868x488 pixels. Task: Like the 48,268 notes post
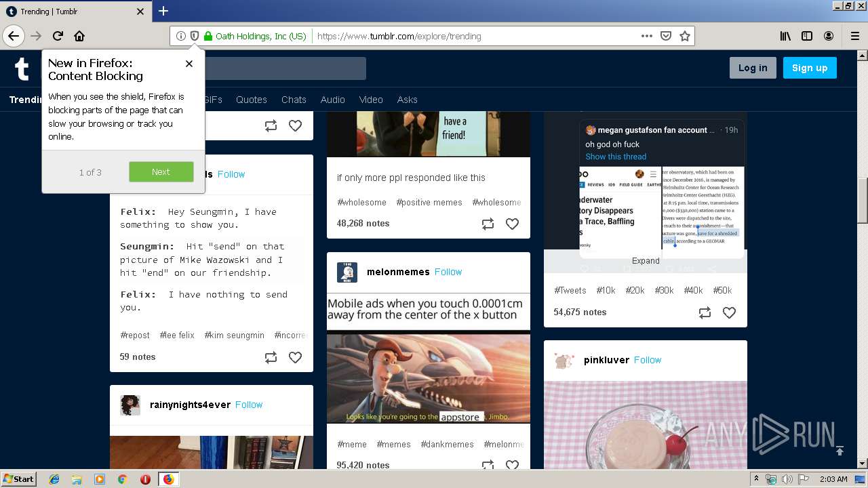[512, 224]
